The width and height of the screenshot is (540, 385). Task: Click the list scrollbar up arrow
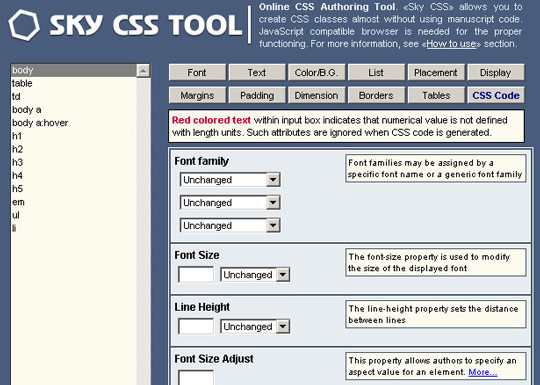pos(143,71)
